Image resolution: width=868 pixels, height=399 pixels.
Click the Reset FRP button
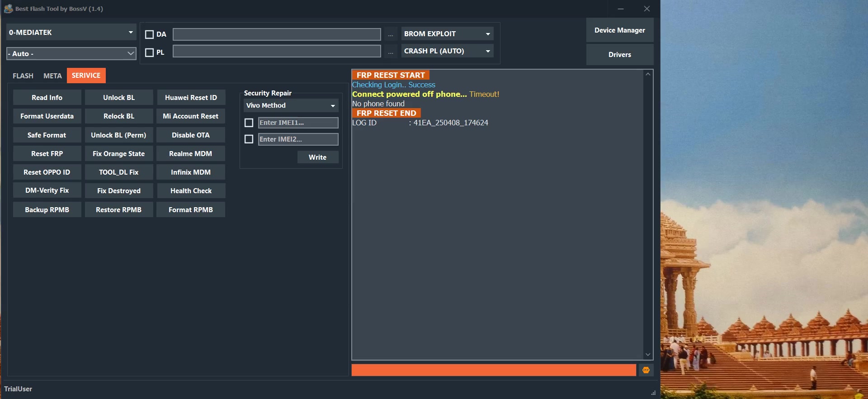pyautogui.click(x=47, y=154)
